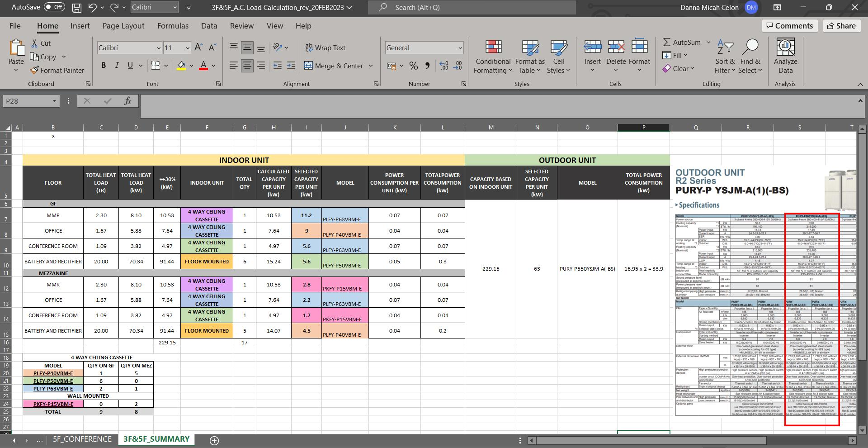Apply the yellow Fill Color

[x=181, y=66]
